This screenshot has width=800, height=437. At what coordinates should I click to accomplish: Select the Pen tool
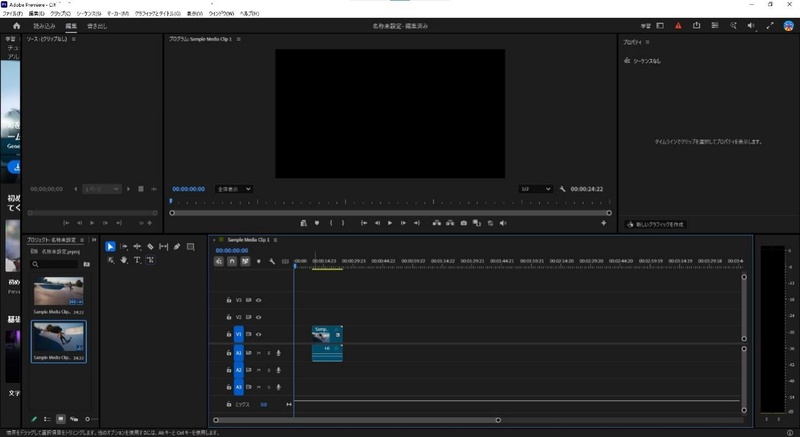click(177, 247)
